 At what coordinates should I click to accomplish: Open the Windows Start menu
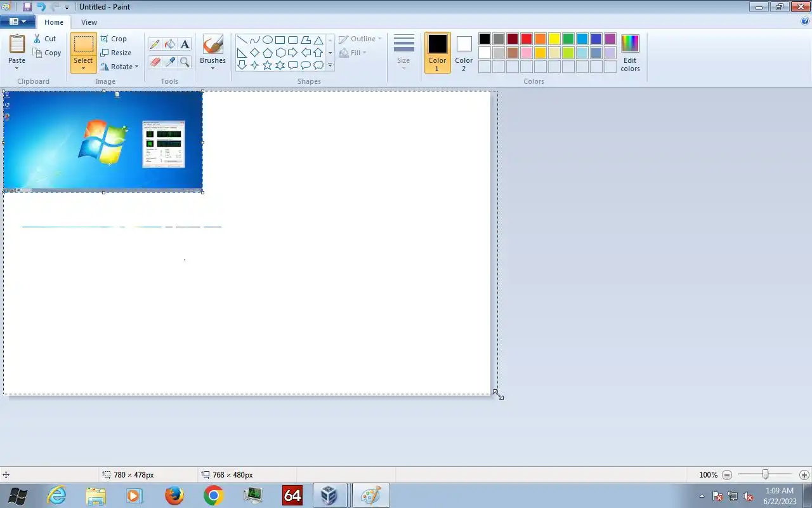[x=17, y=495]
